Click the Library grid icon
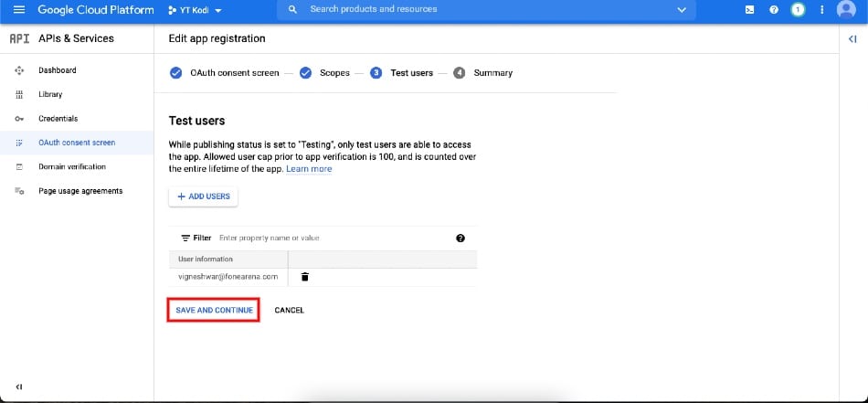Screen dimensions: 868x403 click(x=19, y=95)
